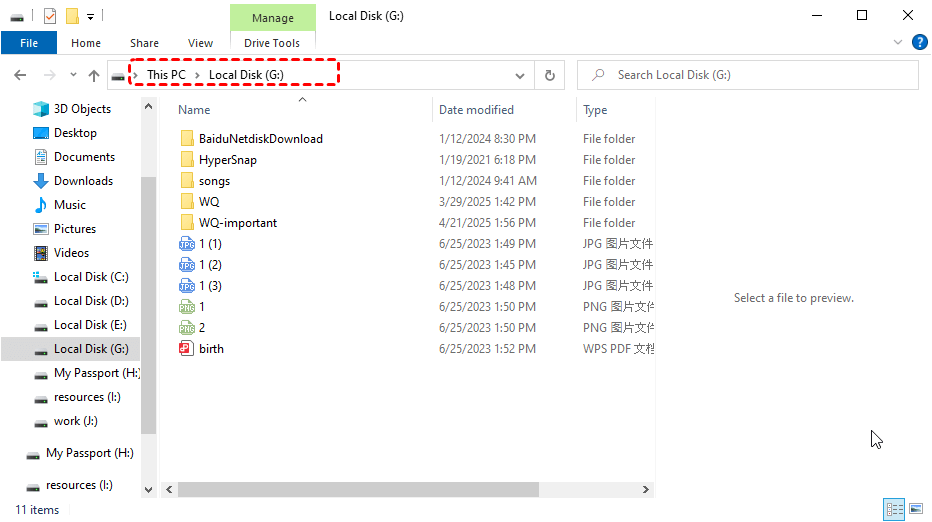Switch to Details view in status bar
Viewport: 932px width, 522px height.
[x=894, y=509]
